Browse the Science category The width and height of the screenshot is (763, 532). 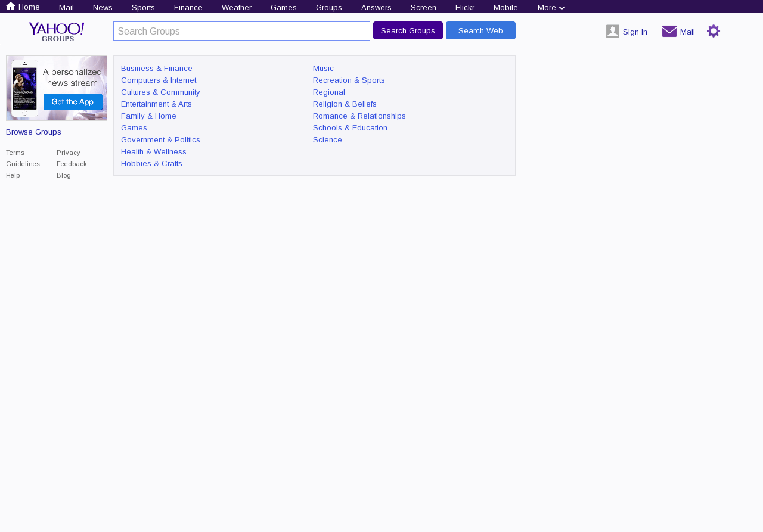pyautogui.click(x=327, y=140)
